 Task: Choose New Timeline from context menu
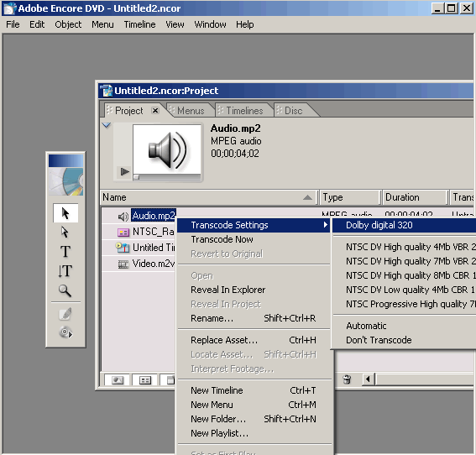[254, 390]
